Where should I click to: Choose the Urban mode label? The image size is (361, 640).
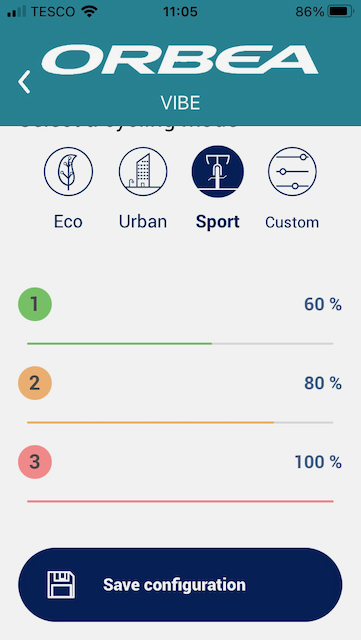point(143,222)
